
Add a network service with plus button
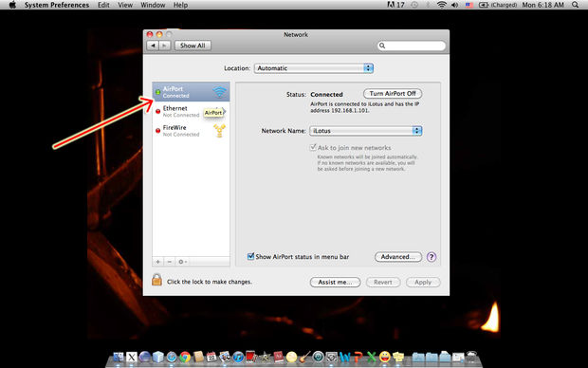pos(157,262)
